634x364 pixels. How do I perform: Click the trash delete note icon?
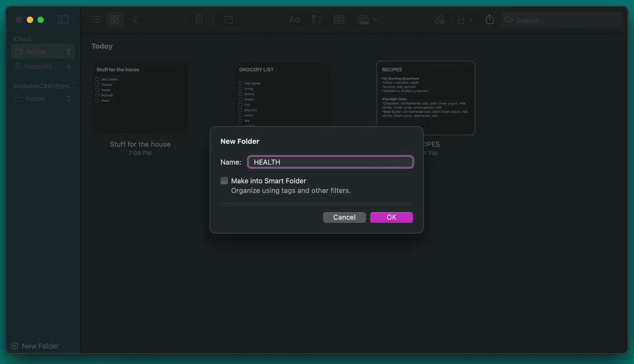(199, 19)
